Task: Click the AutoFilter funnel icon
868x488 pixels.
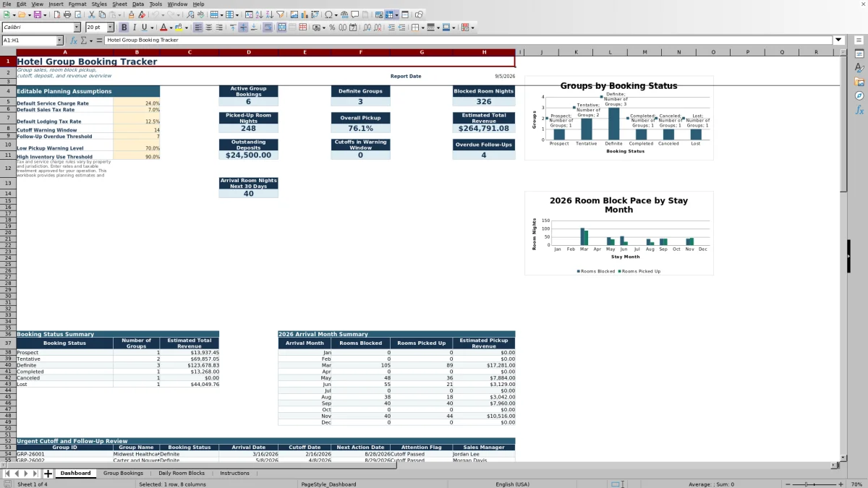Action: click(280, 14)
